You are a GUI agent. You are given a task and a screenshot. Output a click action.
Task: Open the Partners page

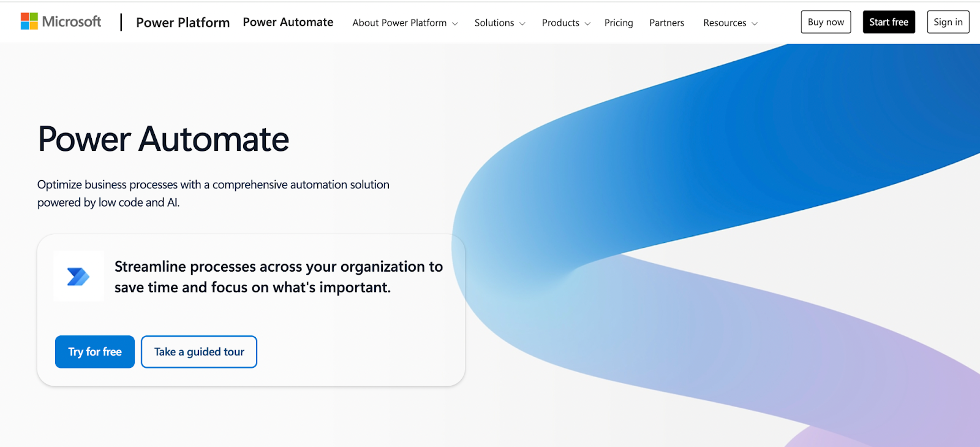666,23
